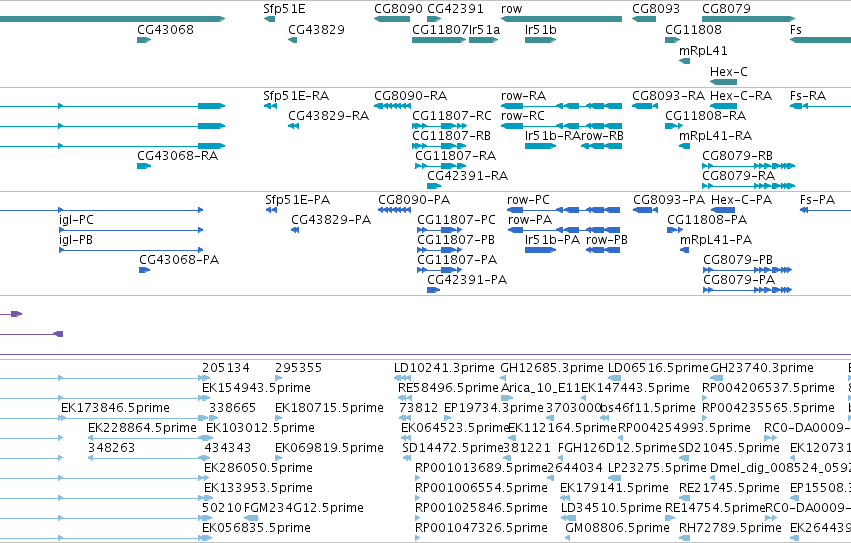Click the Ir51b-RA transcript label
Image resolution: width=851 pixels, height=543 pixels.
pos(552,136)
